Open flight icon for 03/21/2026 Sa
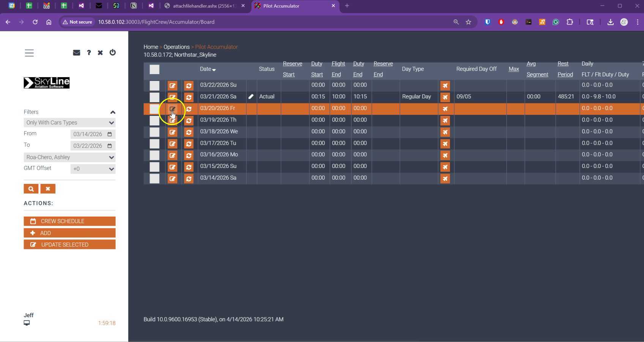 pyautogui.click(x=445, y=97)
